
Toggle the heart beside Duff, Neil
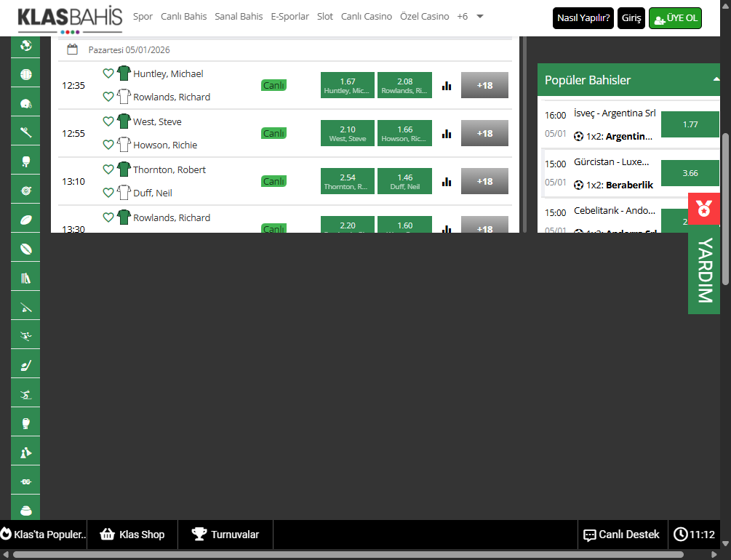pyautogui.click(x=108, y=193)
